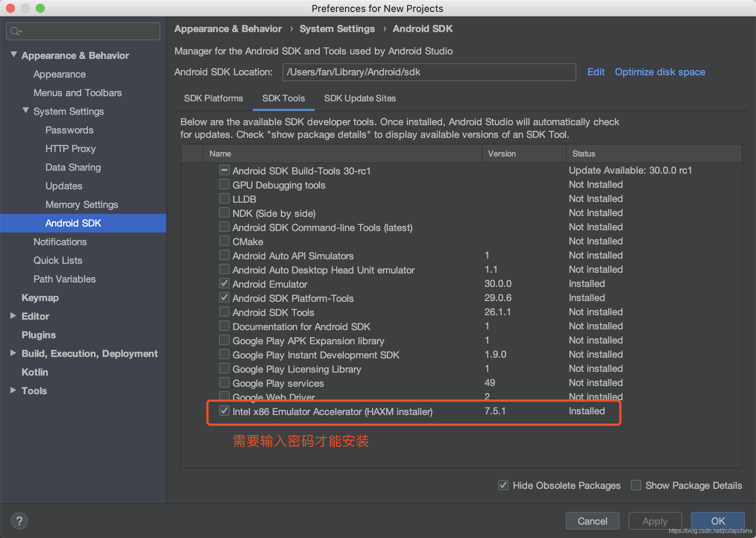Open Passwords settings page
Screen dimensions: 756x538
69,130
